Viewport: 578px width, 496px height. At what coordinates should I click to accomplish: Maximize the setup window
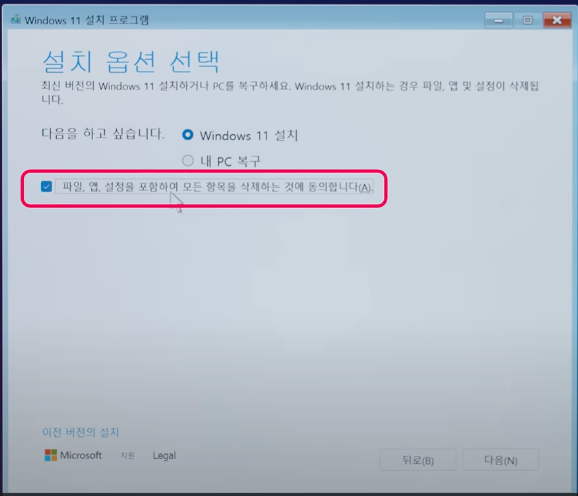coord(528,20)
